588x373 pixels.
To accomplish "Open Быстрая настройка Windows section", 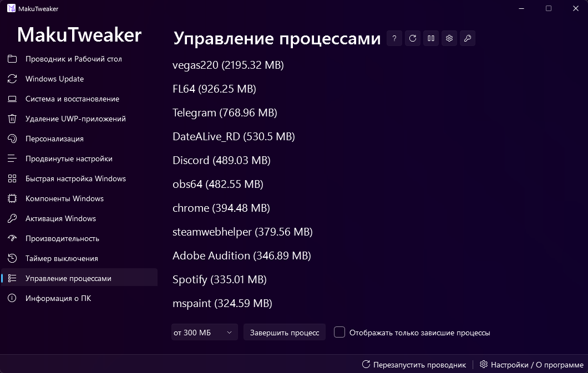I will tap(76, 178).
